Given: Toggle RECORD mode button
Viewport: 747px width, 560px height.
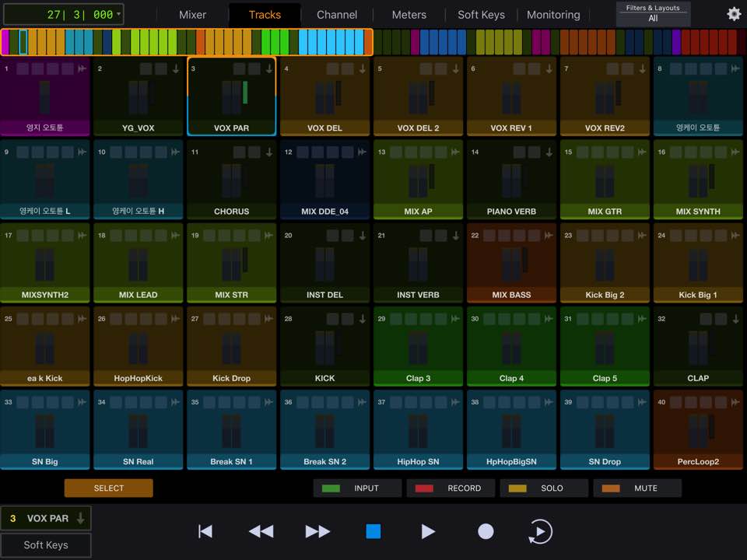Looking at the screenshot, I should (x=451, y=488).
